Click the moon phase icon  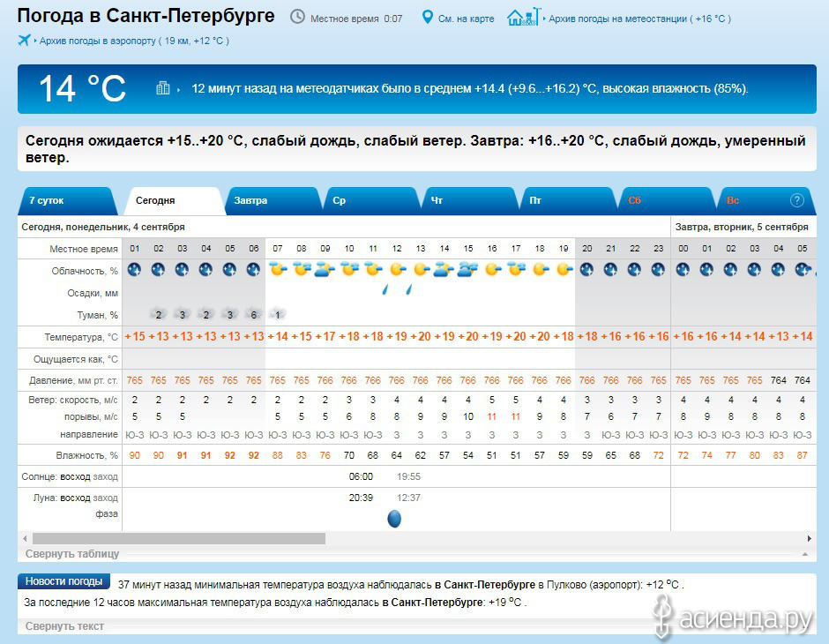point(394,518)
